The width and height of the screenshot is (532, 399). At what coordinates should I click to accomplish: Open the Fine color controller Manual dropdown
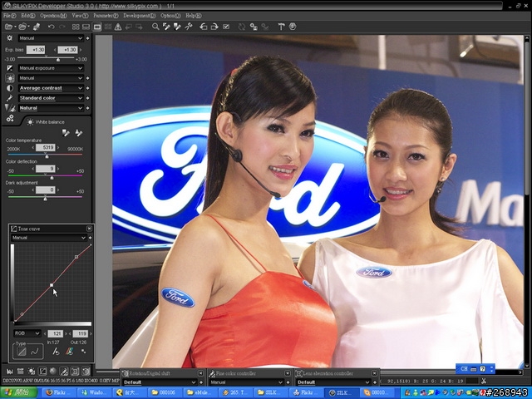247,382
